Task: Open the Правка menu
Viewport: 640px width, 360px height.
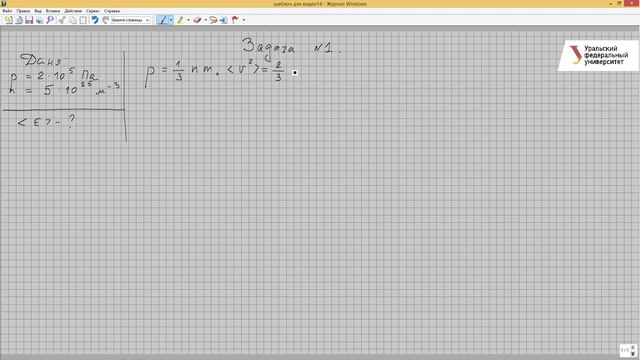Action: click(23, 11)
